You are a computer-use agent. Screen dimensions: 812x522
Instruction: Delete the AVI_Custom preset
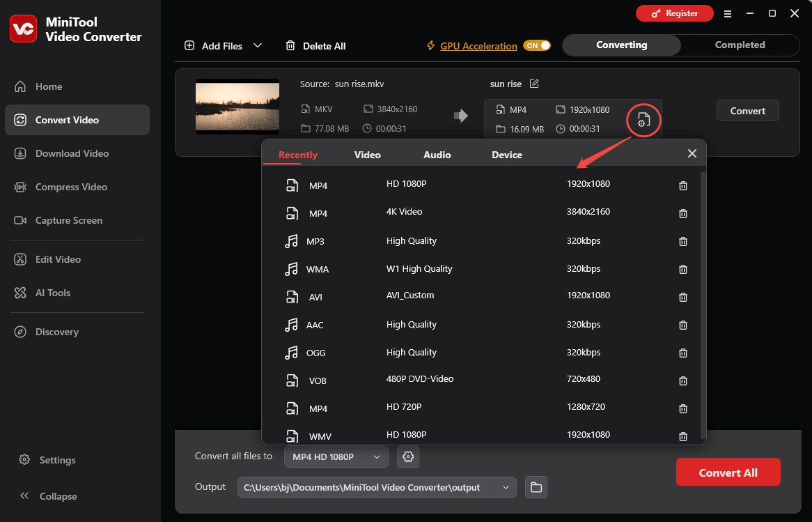[683, 298]
